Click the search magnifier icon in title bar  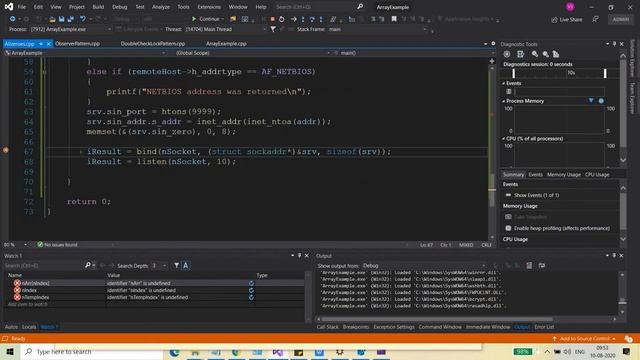[x=360, y=7]
